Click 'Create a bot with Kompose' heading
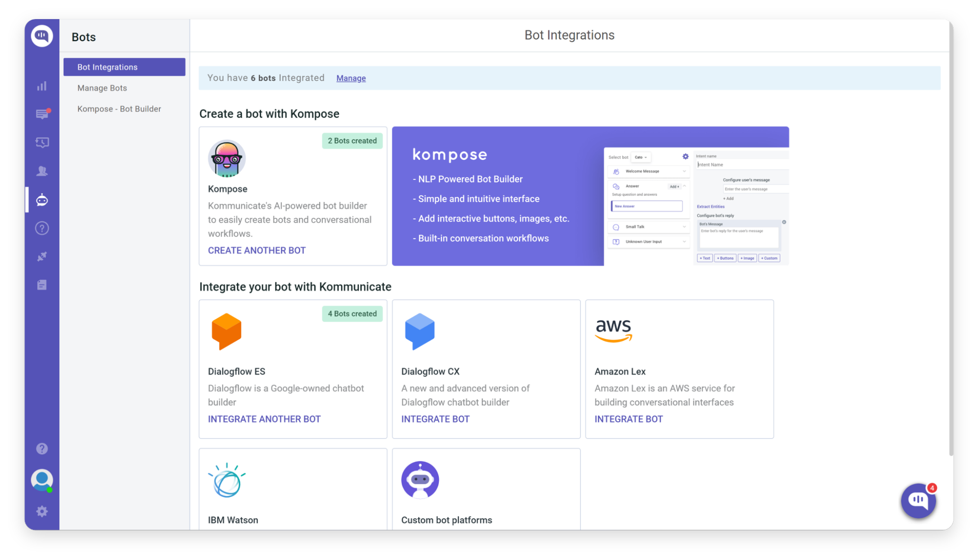 coord(269,114)
